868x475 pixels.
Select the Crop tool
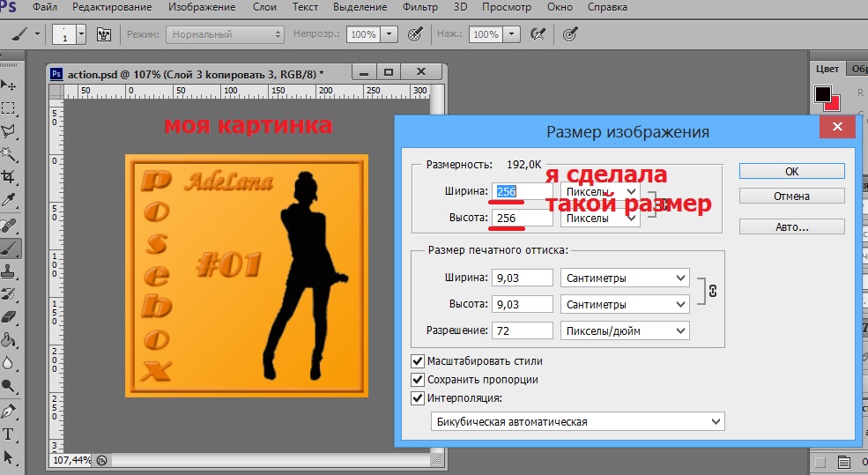[x=9, y=177]
